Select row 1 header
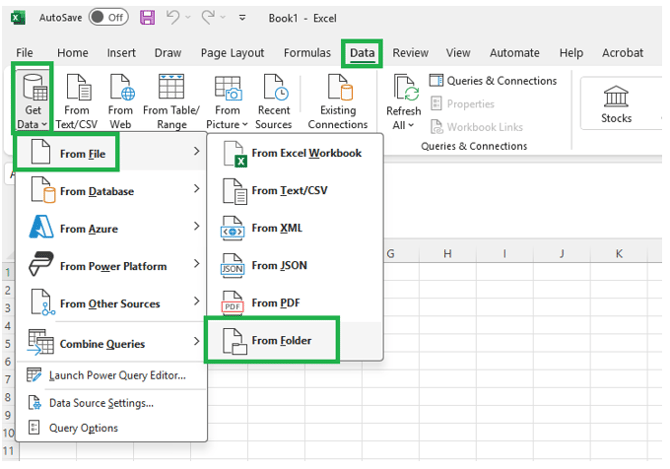Image resolution: width=670 pixels, height=469 pixels. click(x=8, y=272)
